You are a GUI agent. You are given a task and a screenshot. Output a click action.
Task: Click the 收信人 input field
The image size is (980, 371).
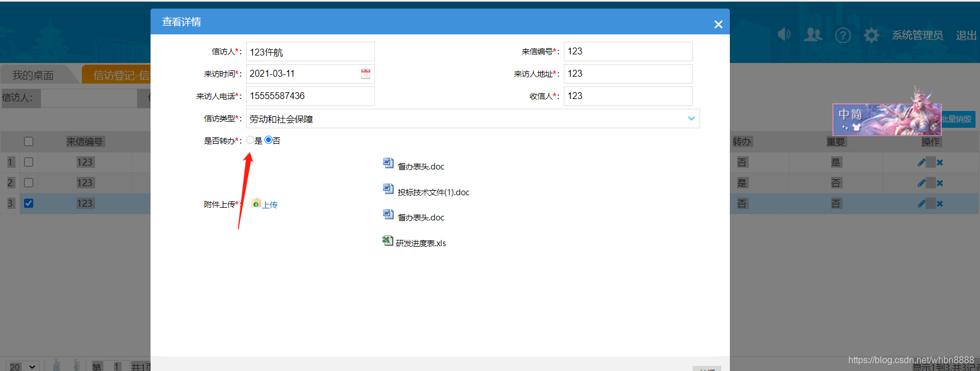pyautogui.click(x=628, y=96)
